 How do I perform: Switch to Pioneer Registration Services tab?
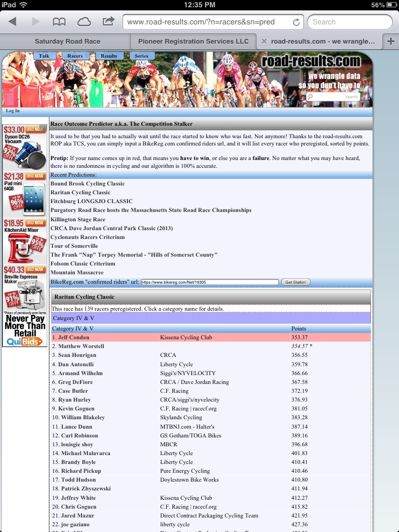point(193,42)
